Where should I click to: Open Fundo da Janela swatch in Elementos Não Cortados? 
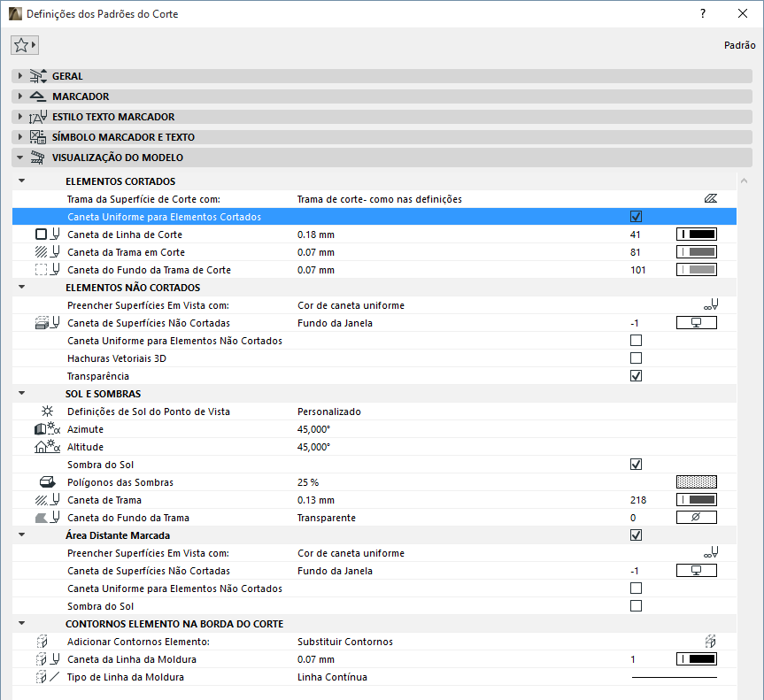coord(696,322)
